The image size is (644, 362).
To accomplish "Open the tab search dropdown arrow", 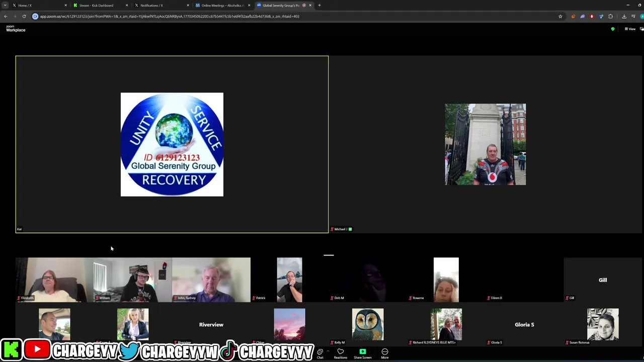I will (x=5, y=5).
